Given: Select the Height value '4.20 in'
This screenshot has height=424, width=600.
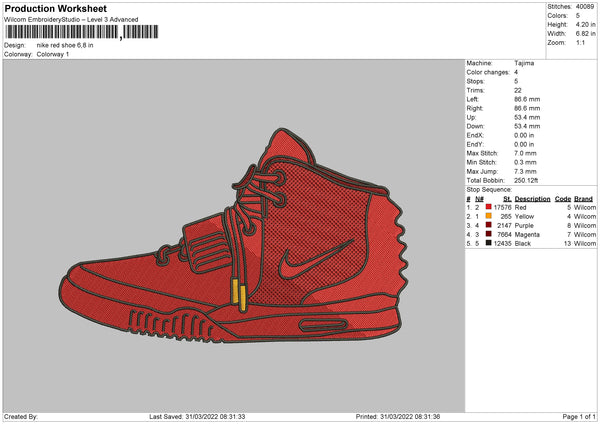Looking at the screenshot, I should (585, 24).
